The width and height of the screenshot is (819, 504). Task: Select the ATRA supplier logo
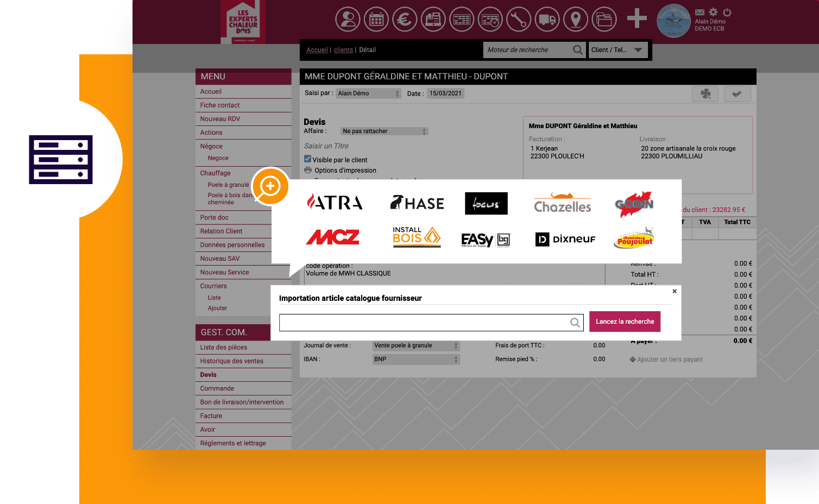point(335,203)
